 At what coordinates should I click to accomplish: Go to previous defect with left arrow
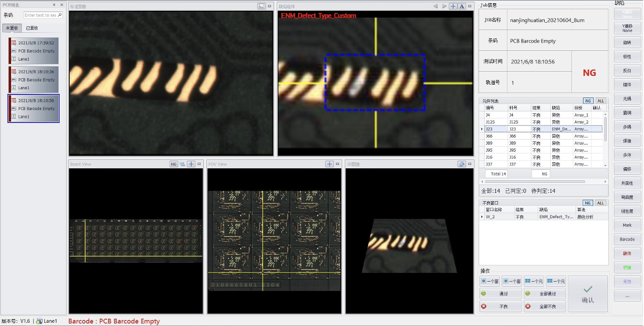coord(435,6)
